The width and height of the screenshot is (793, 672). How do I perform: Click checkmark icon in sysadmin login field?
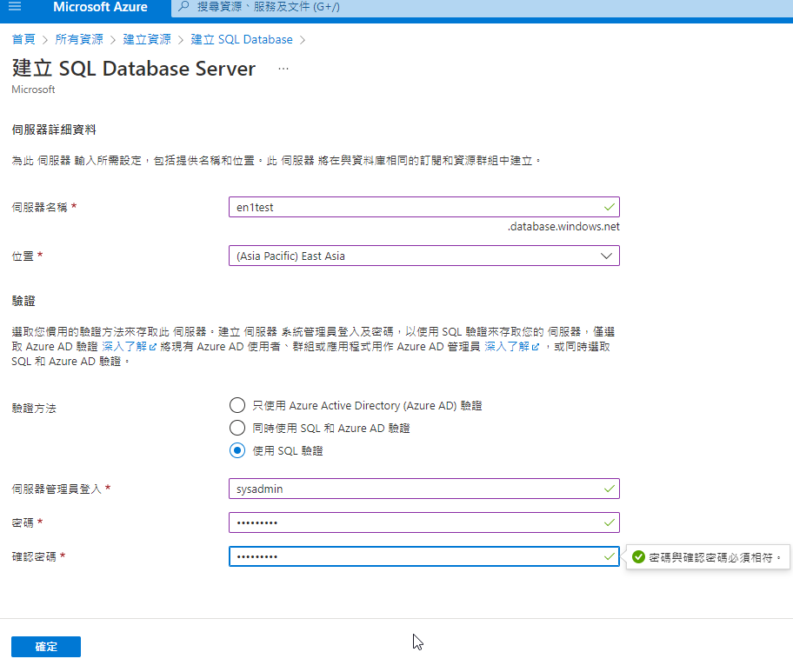610,489
